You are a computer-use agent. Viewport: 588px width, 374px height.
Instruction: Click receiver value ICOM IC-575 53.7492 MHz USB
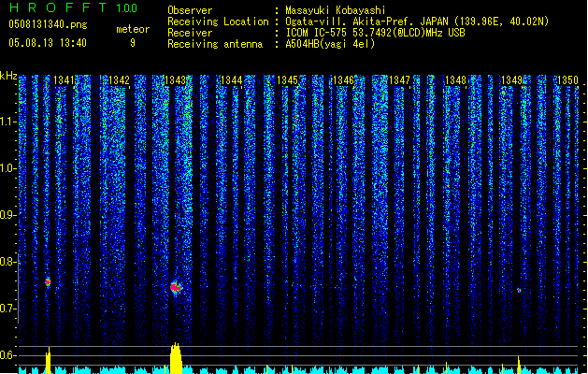[x=376, y=33]
